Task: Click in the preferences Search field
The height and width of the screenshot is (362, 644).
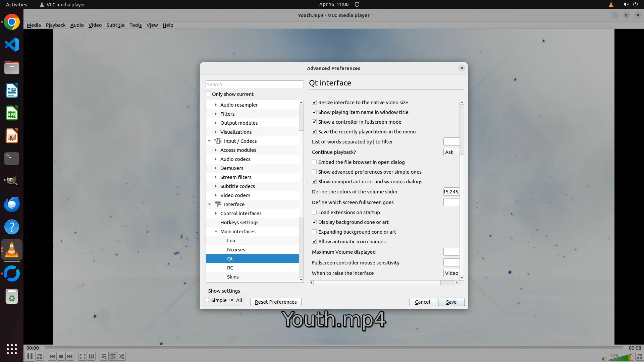Action: 255,84
